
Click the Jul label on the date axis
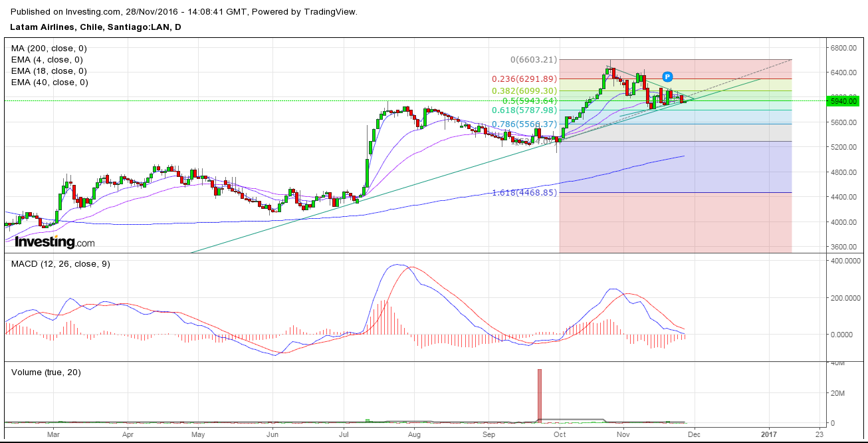(x=344, y=434)
